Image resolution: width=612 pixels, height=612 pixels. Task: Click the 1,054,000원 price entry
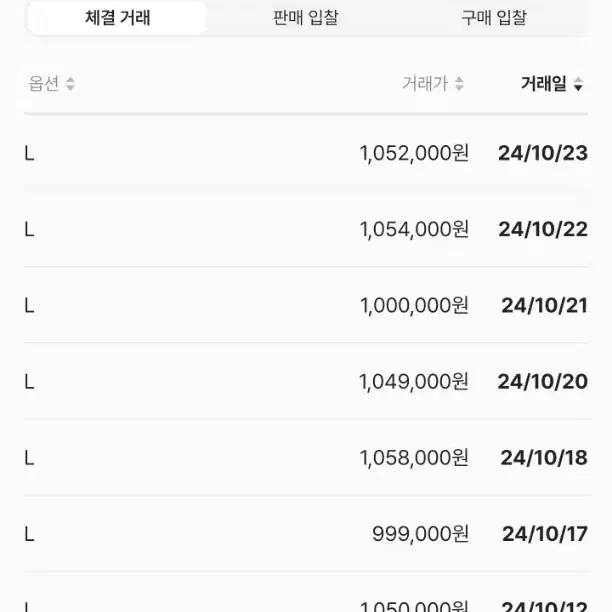(x=414, y=229)
